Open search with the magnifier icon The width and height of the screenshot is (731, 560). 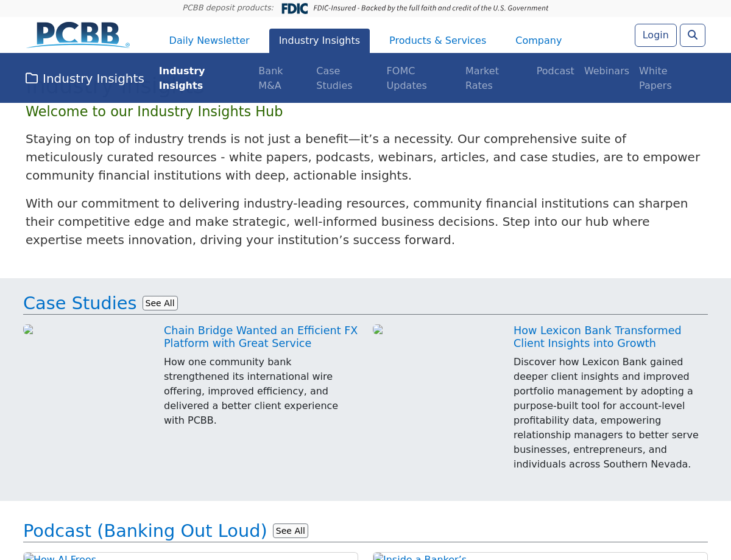click(x=693, y=35)
